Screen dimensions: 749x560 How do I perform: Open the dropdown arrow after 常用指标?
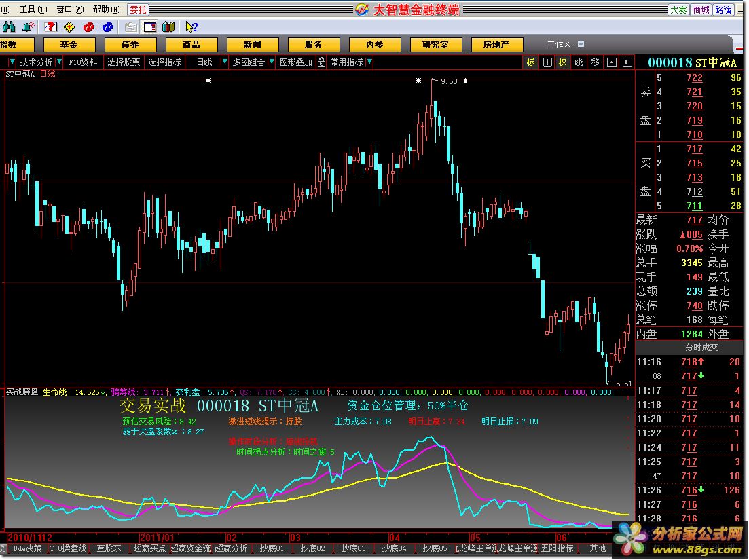coord(369,62)
